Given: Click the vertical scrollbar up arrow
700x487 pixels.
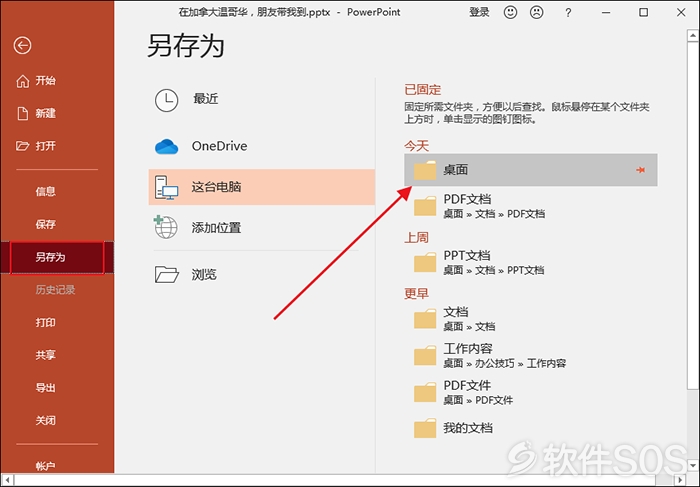Looking at the screenshot, I should coord(693,36).
